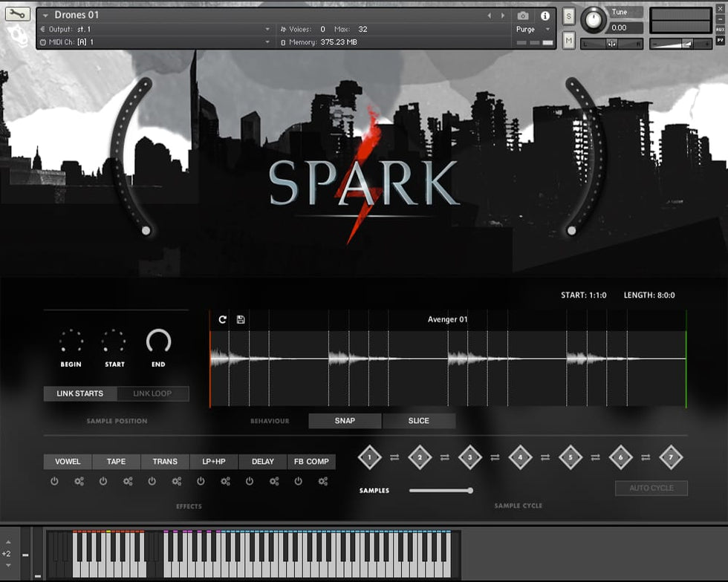Adjust the SAMPLES slider handle
This screenshot has height=582, width=728.
pyautogui.click(x=469, y=491)
